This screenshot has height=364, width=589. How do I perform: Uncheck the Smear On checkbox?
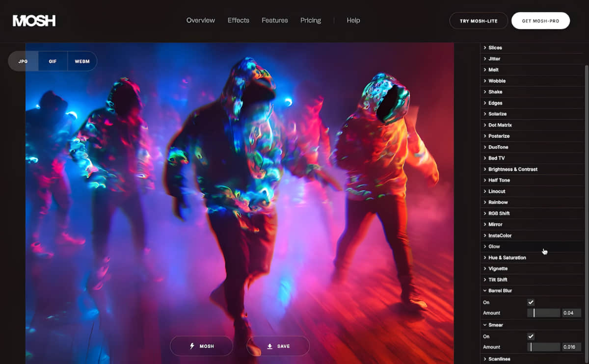(531, 337)
